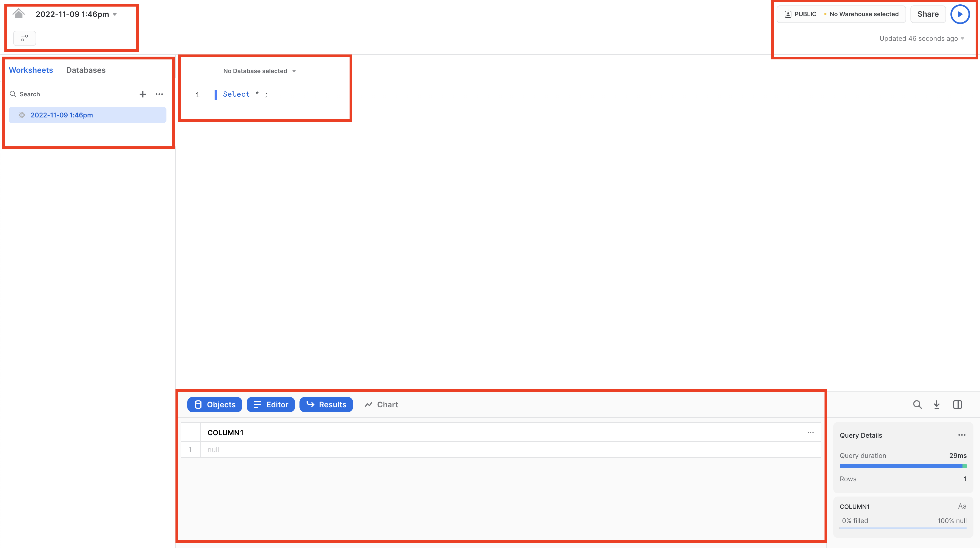
Task: Switch to the Chart view
Action: 381,404
